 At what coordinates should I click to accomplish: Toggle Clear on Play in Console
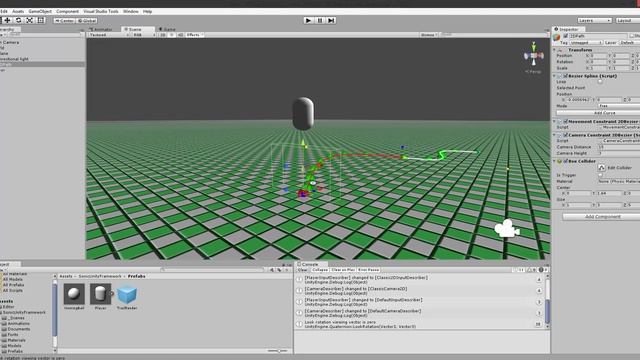tap(343, 270)
